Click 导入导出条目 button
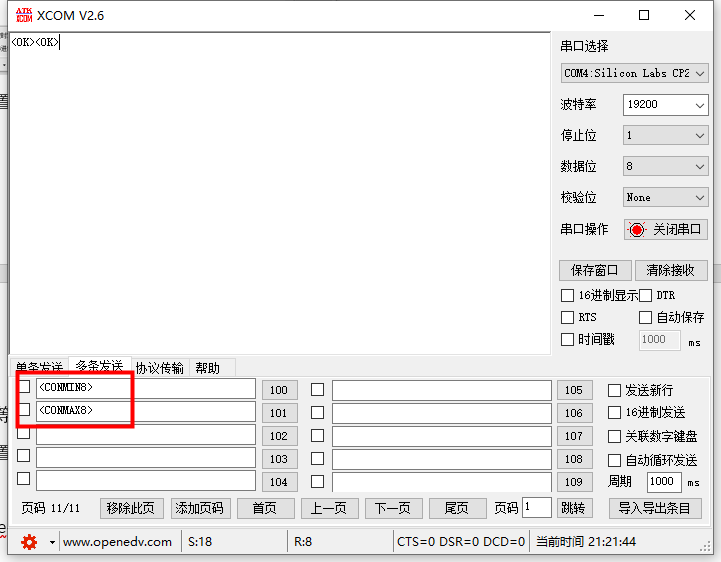 655,508
